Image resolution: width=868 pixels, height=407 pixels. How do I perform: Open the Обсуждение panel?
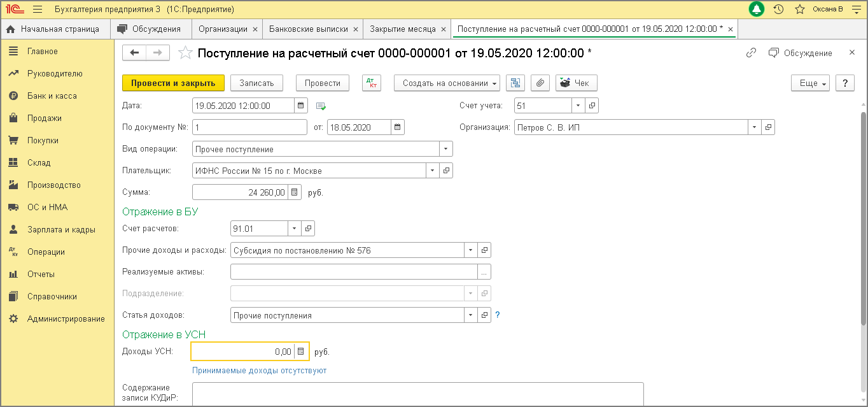point(801,53)
